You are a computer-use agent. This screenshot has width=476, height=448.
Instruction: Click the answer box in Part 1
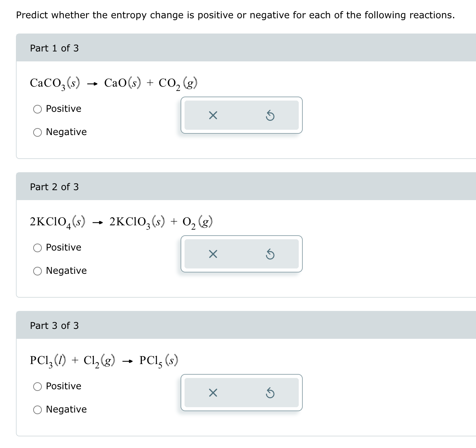pyautogui.click(x=241, y=115)
